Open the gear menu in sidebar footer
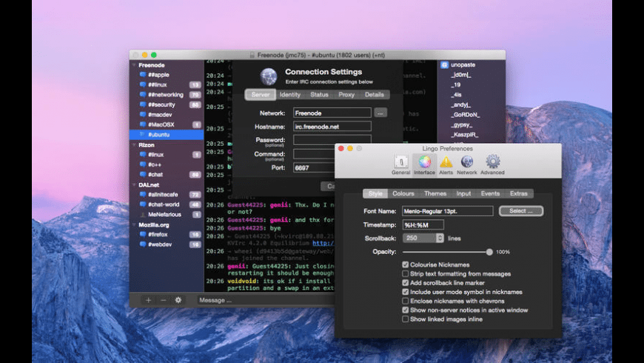The image size is (644, 363). pyautogui.click(x=178, y=300)
